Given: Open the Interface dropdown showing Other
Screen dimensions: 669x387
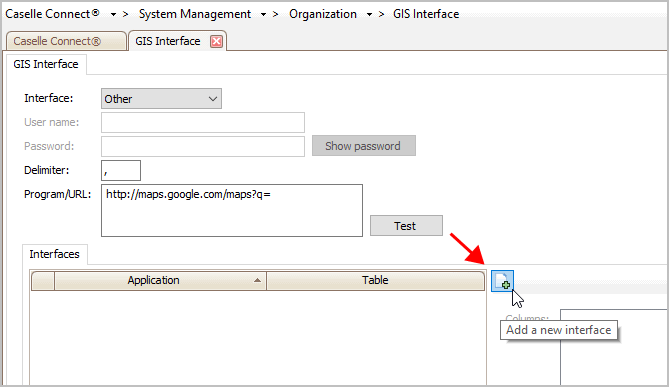Looking at the screenshot, I should [x=161, y=99].
